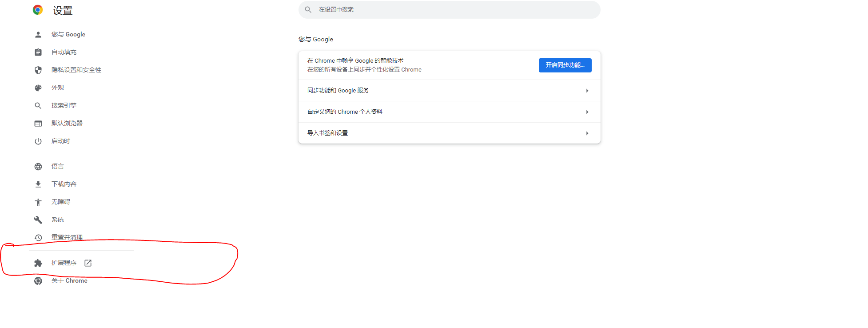The image size is (868, 328).
Task: Focus the 在设置中搜索 search field
Action: tap(450, 10)
